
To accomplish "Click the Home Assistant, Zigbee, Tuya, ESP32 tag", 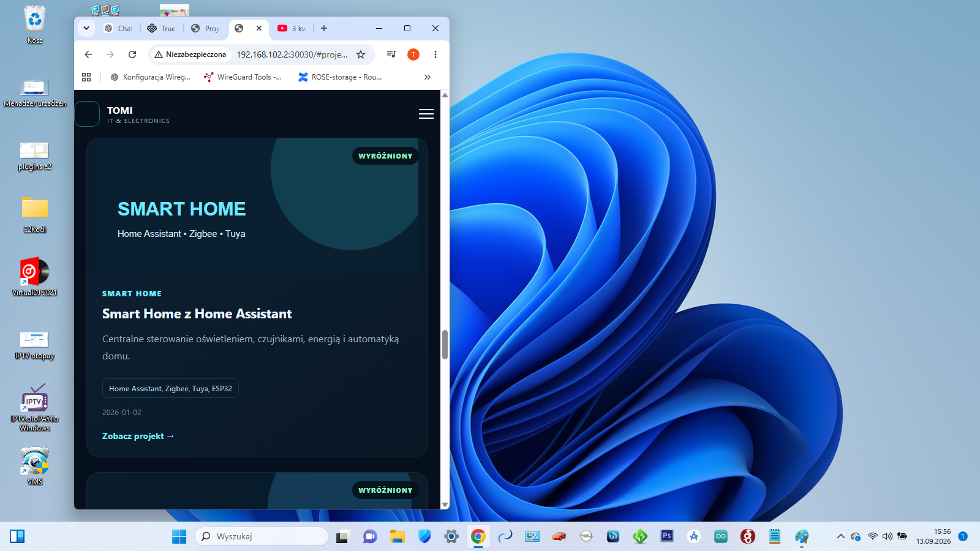I will (170, 389).
